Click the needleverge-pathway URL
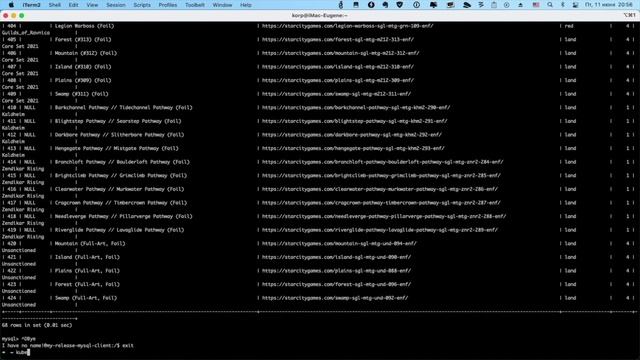The height and width of the screenshot is (360, 640). [x=384, y=216]
